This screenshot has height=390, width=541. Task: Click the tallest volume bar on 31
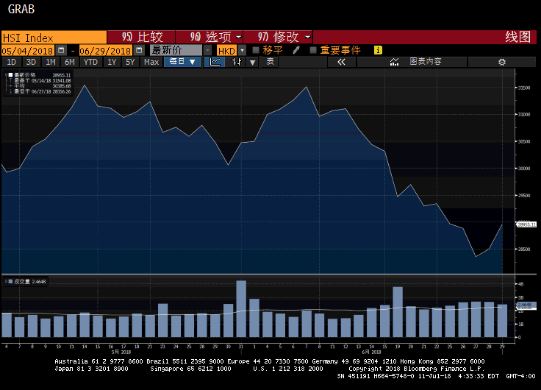241,309
